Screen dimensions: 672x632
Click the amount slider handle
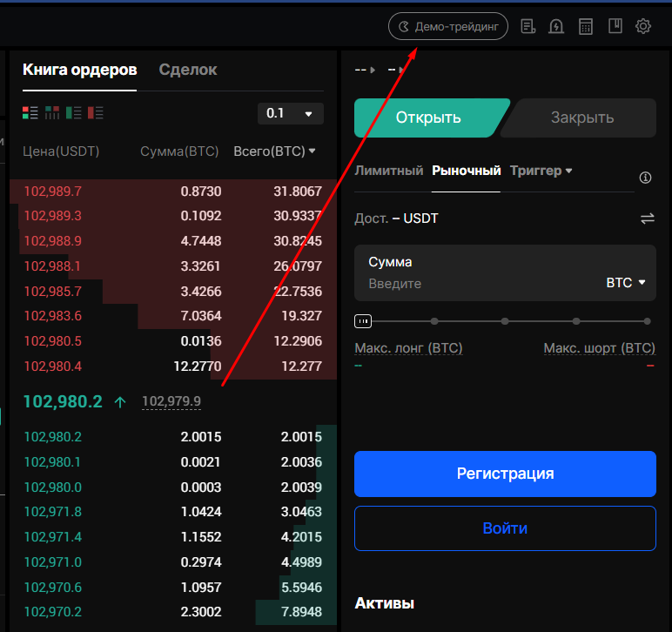coord(363,321)
